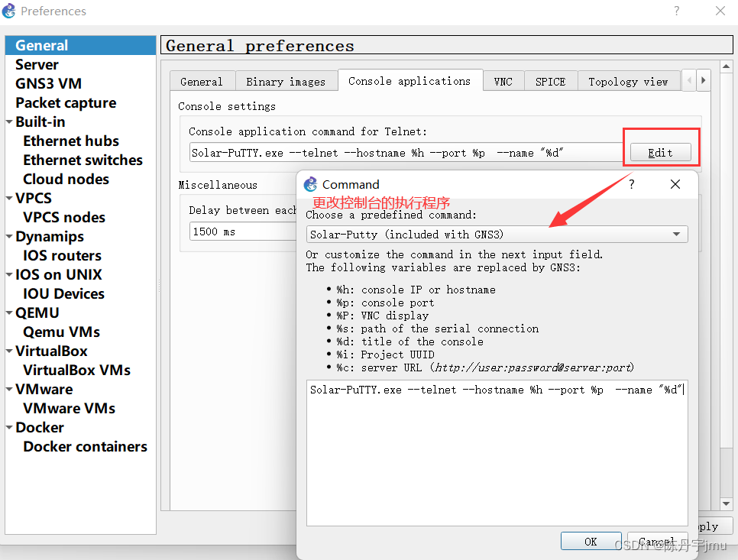The height and width of the screenshot is (560, 738).
Task: Switch to the Binary images tab
Action: coord(286,82)
